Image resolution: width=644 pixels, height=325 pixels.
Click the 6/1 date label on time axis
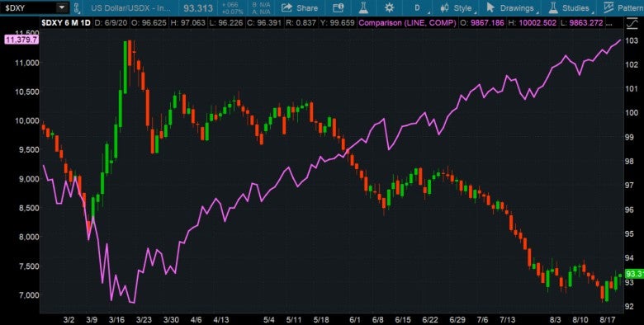tap(355, 320)
